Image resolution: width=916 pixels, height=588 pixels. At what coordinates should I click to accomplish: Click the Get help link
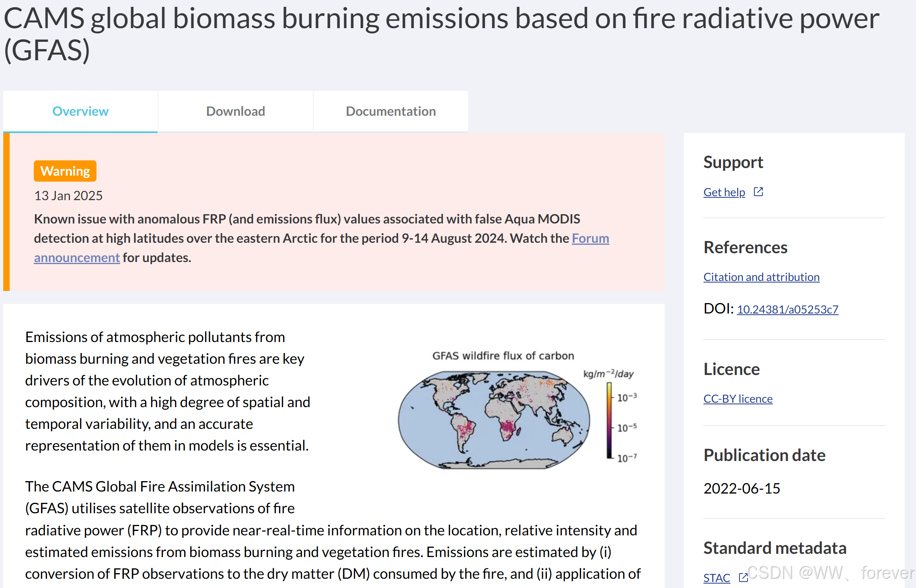724,192
